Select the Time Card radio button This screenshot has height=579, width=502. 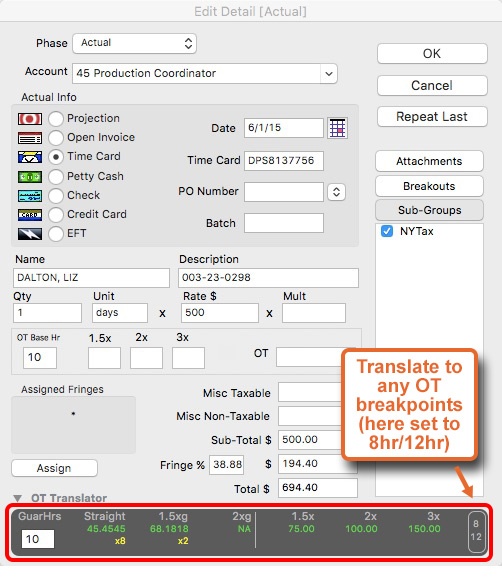tap(56, 157)
